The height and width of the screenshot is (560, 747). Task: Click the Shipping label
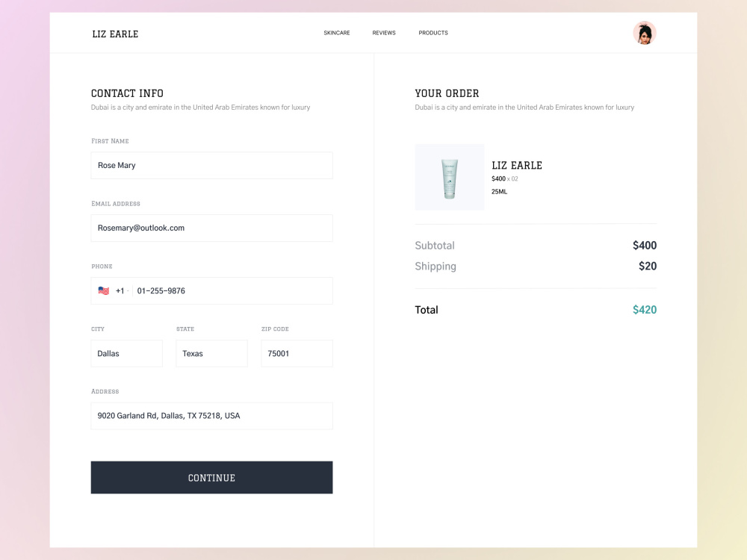coord(436,267)
